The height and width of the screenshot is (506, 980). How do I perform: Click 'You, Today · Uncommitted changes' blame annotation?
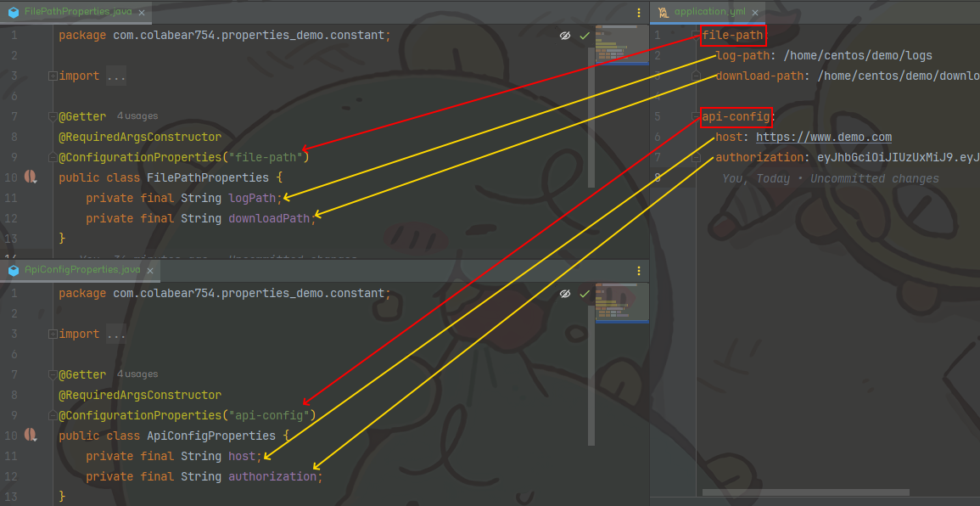tap(831, 179)
